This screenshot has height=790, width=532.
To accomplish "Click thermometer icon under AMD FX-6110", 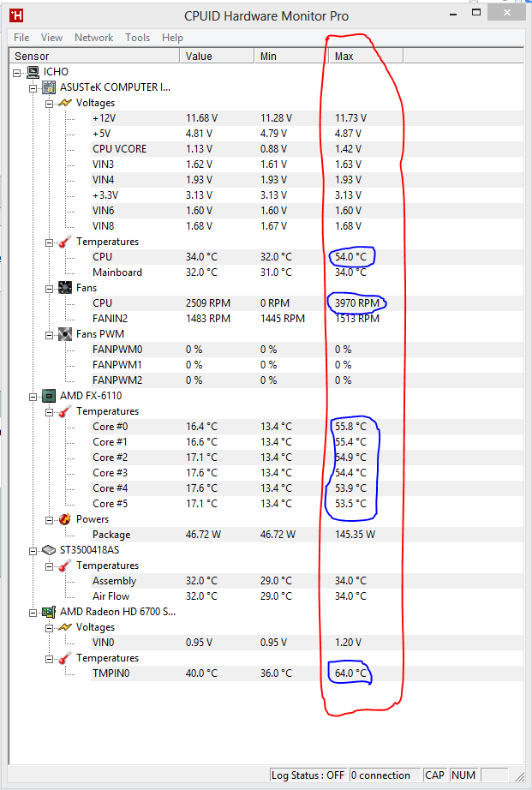I will [65, 411].
